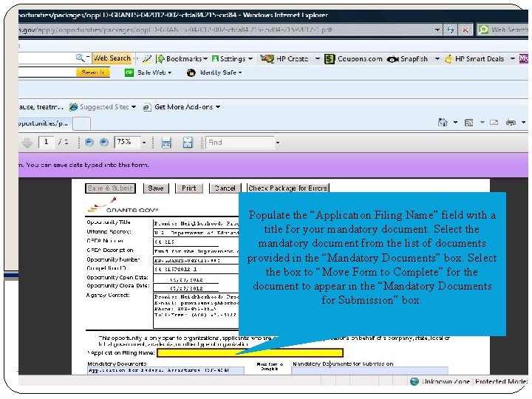The width and height of the screenshot is (532, 399).
Task: Open the Settings toolbar menu
Action: click(232, 58)
